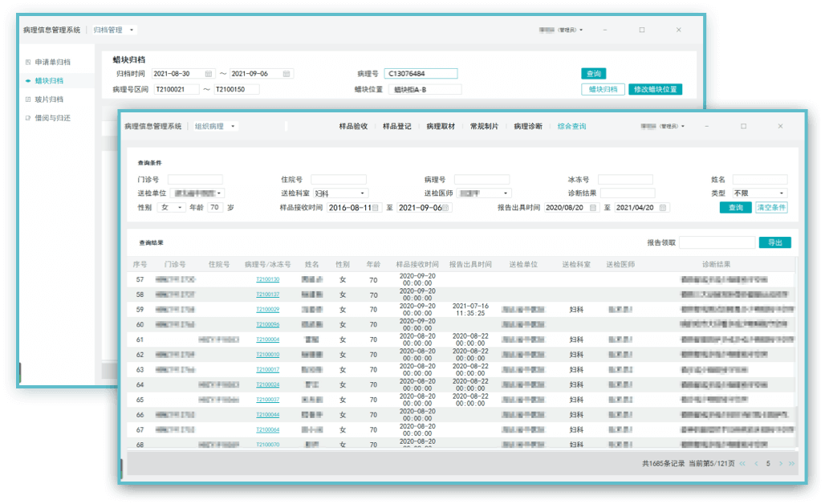Image resolution: width=825 pixels, height=504 pixels.
Task: Open pathology record link T2100029
Action: click(x=267, y=309)
